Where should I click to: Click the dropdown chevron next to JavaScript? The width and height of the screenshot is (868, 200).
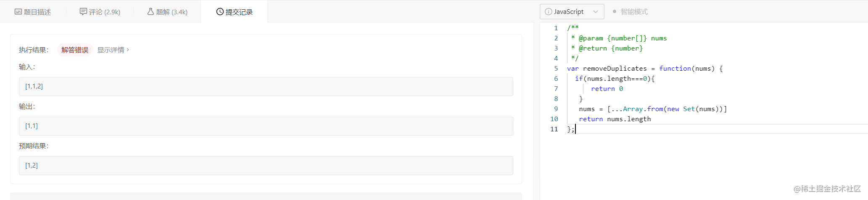coord(596,12)
